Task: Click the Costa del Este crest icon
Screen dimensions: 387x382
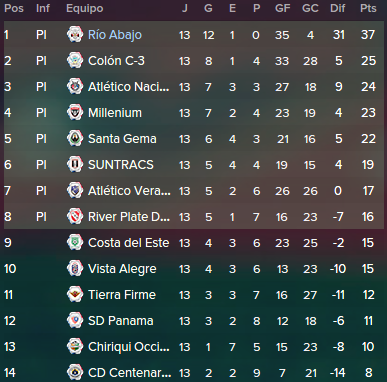Action: 75,243
